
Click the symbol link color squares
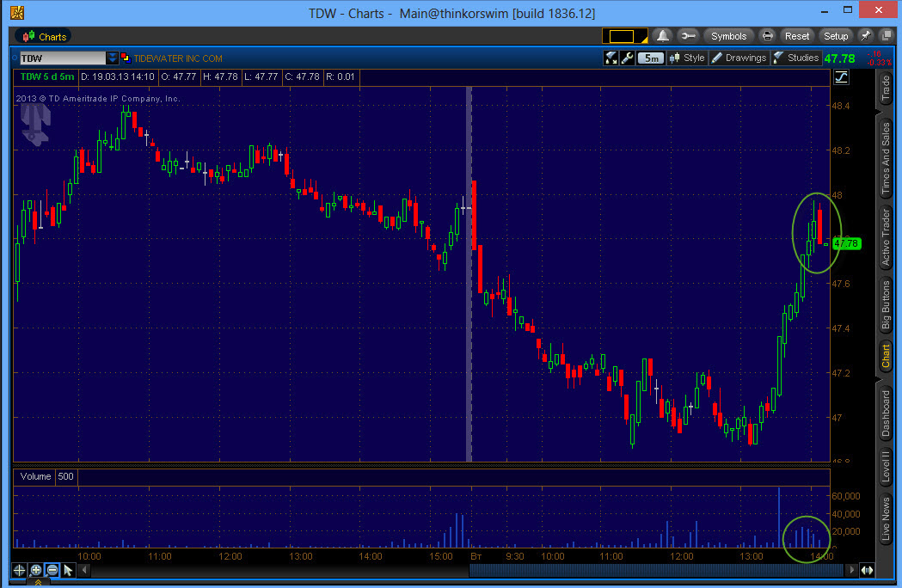126,58
